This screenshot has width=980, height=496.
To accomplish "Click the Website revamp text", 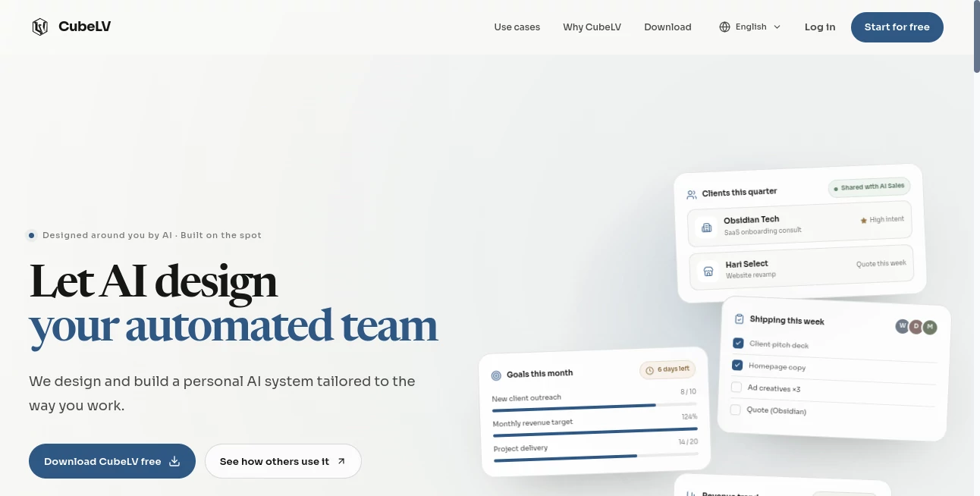I will click(751, 275).
